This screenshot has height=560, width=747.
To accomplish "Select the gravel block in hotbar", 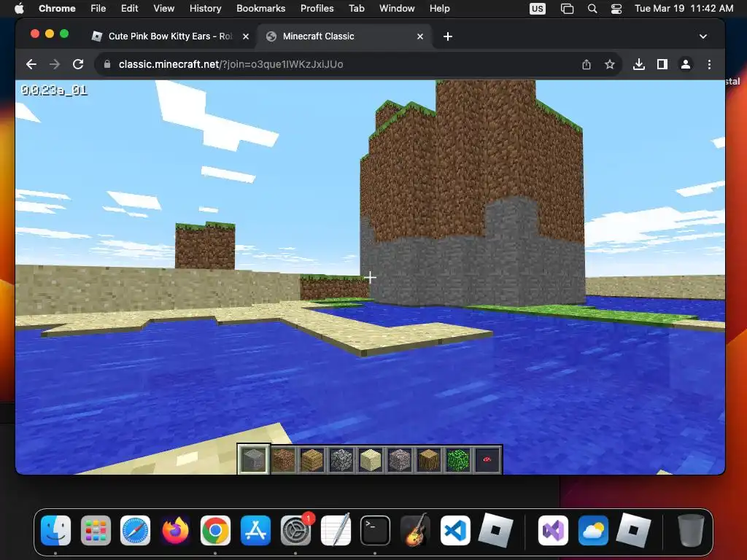I will [400, 459].
